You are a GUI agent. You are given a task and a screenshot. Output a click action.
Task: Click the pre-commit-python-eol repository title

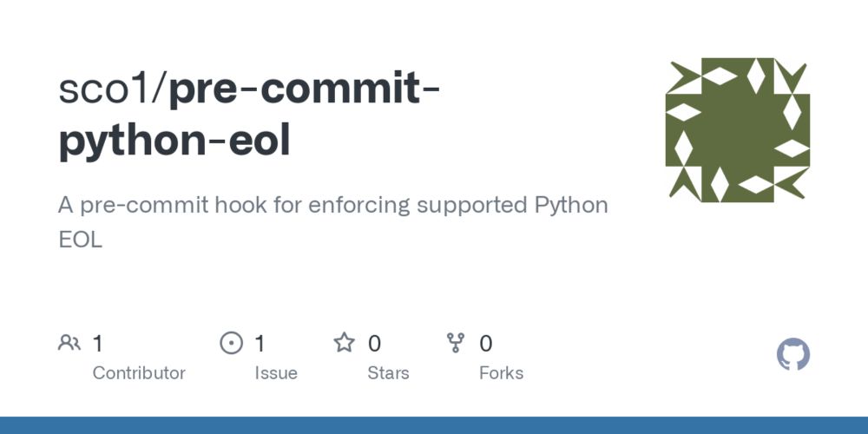coord(304,89)
